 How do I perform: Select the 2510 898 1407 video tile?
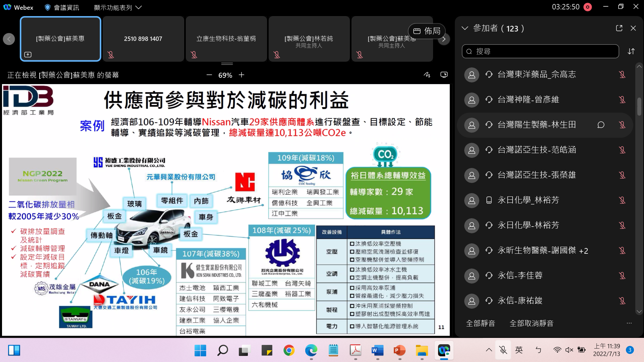(x=143, y=39)
